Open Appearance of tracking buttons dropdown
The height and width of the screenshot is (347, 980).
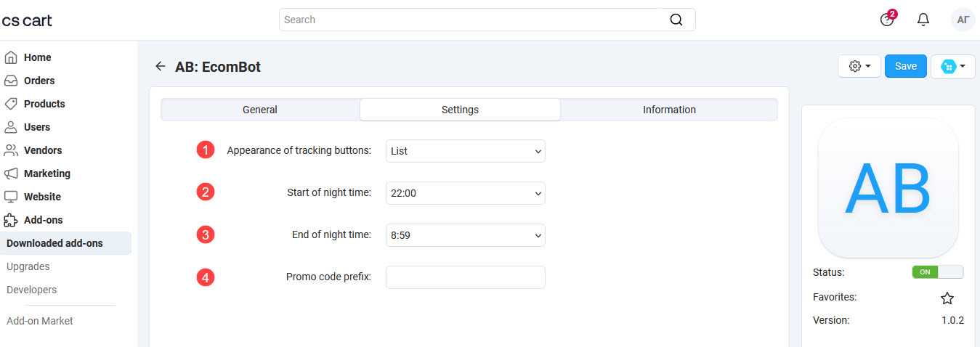(x=466, y=151)
